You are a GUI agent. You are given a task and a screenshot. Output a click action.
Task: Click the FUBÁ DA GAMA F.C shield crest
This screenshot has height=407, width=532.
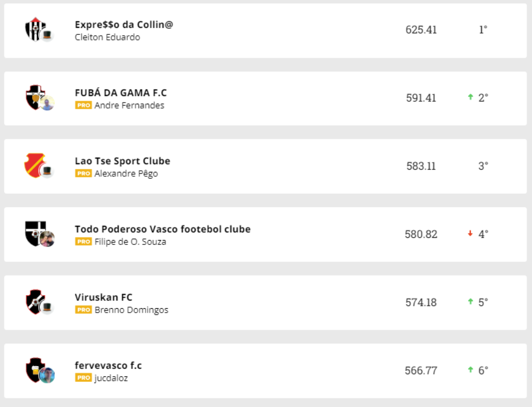(35, 97)
